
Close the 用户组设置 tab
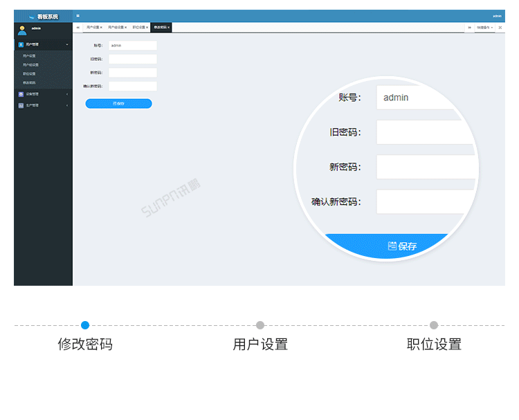126,28
